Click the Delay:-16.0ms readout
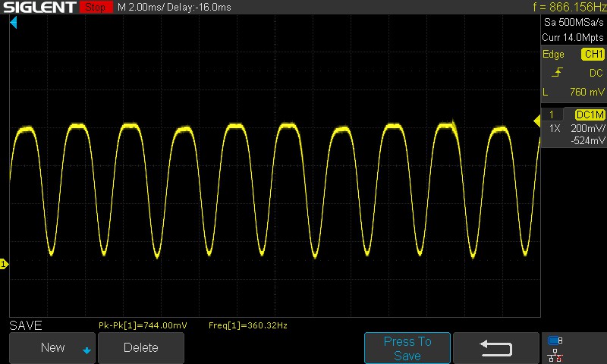This screenshot has width=607, height=364. (x=199, y=7)
